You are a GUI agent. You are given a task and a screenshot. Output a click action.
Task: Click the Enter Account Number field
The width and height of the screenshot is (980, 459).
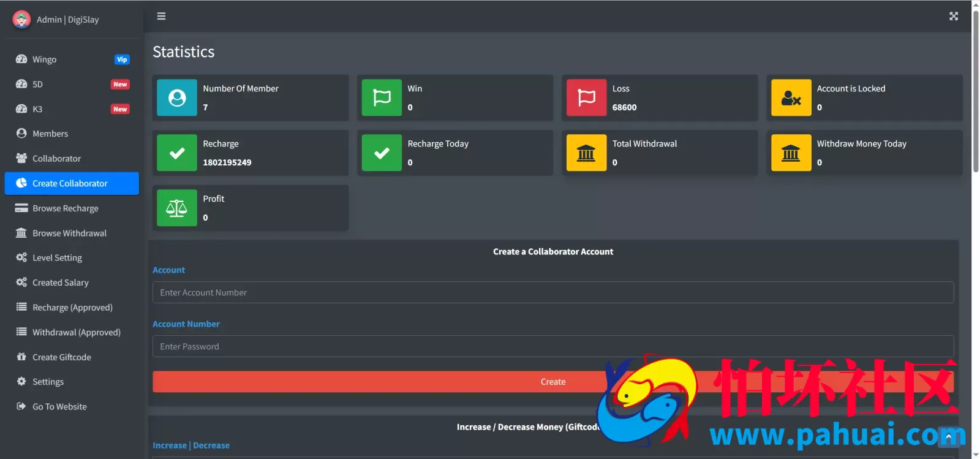553,292
